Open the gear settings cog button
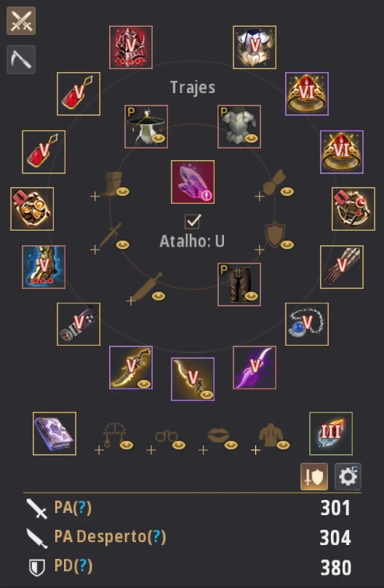Screen dimensions: 384x588 pyautogui.click(x=348, y=477)
